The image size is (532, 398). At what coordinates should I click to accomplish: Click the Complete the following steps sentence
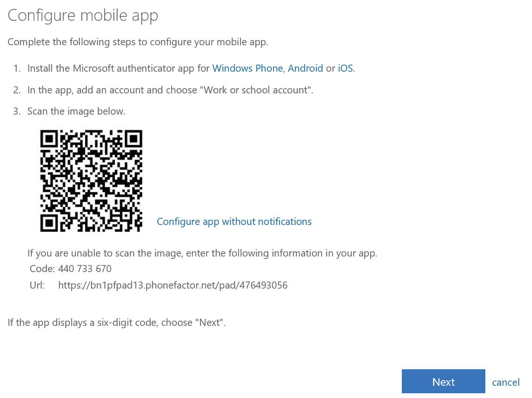tap(138, 42)
